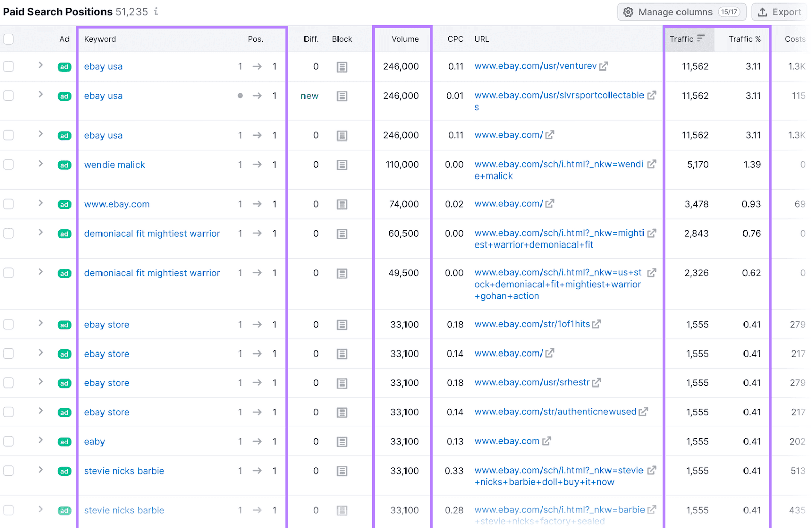Select the checkbox for the wendie malick row
Viewport: 812px width, 528px height.
(x=9, y=165)
